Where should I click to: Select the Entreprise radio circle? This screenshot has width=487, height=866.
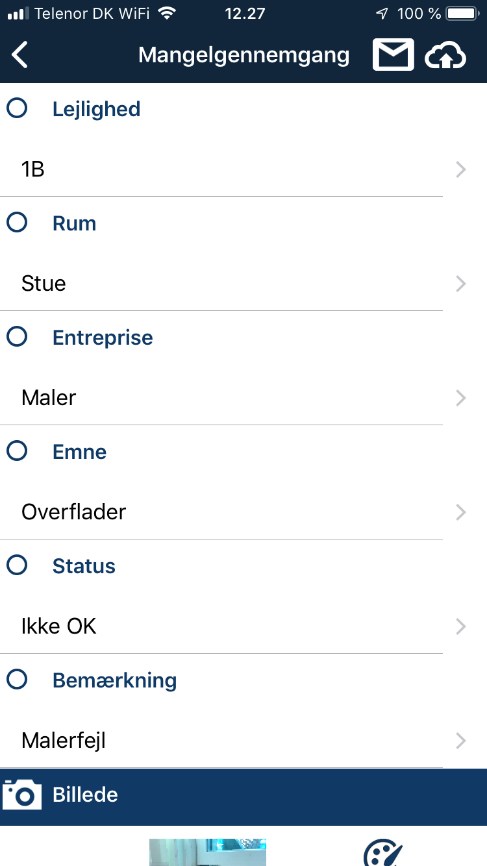click(17, 336)
